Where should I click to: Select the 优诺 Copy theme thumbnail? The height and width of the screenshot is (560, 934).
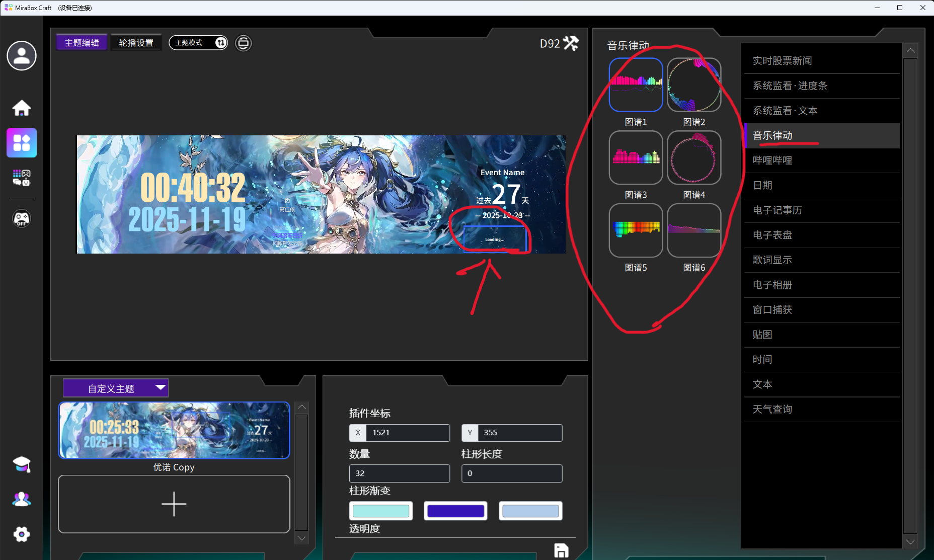[174, 430]
